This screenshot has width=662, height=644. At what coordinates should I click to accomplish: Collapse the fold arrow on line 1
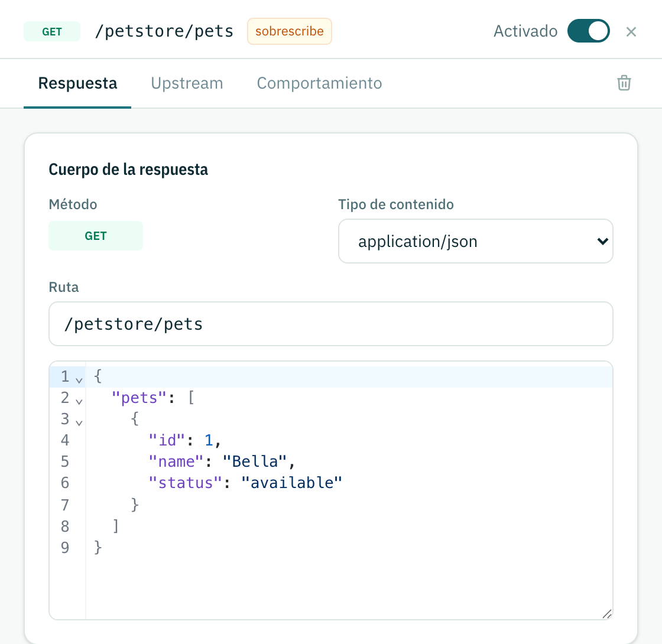point(79,380)
